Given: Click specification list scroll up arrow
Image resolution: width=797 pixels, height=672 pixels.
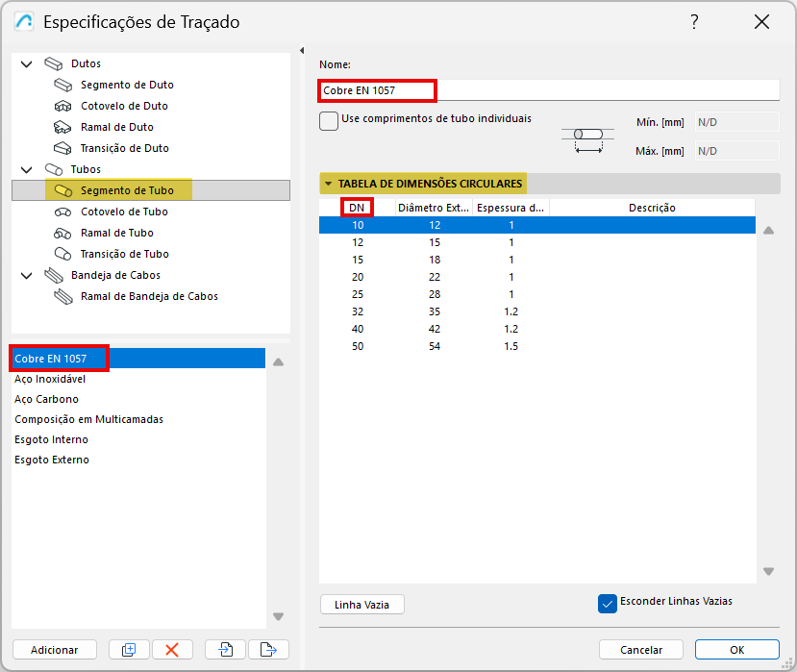Looking at the screenshot, I should point(278,362).
